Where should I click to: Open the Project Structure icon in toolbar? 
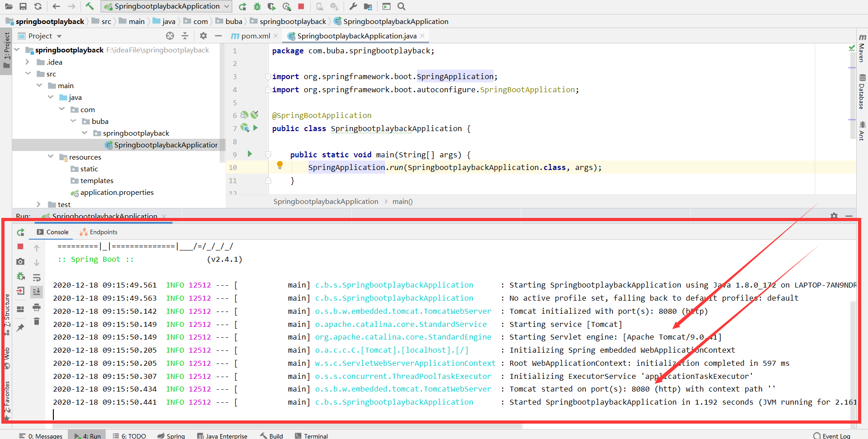tap(368, 6)
